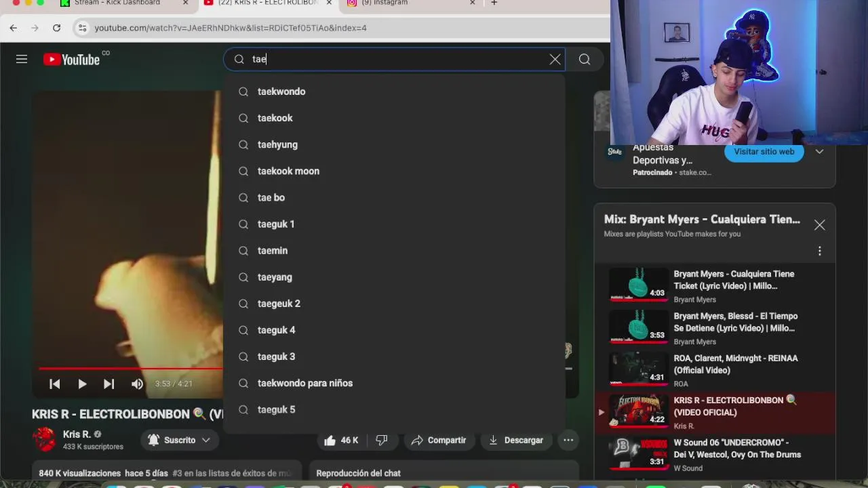
Task: Choose the taeguk 5 suggestion
Action: tap(394, 409)
